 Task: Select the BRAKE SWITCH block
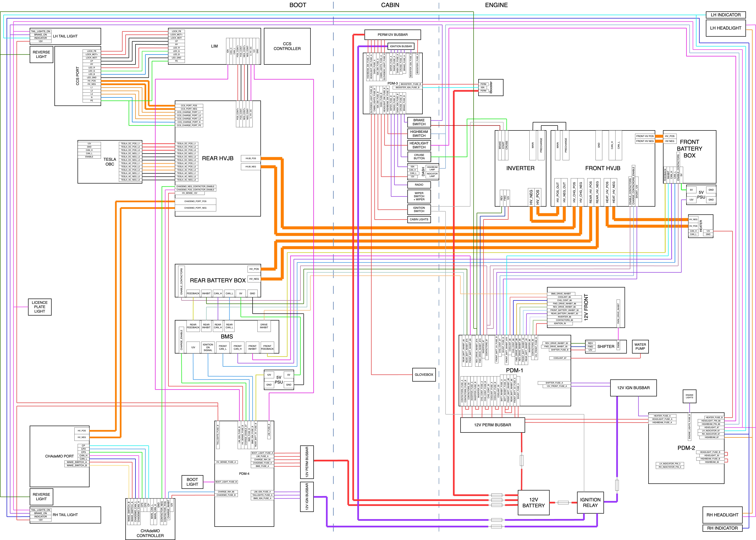coord(419,122)
